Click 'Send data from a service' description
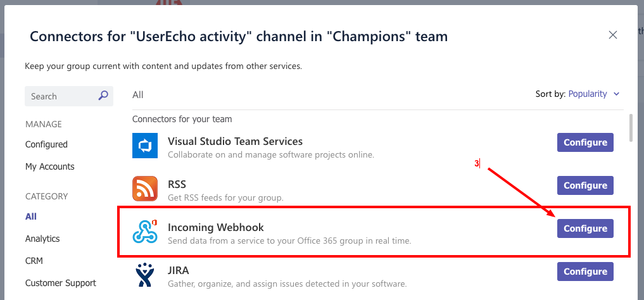The width and height of the screenshot is (644, 300). pyautogui.click(x=289, y=241)
